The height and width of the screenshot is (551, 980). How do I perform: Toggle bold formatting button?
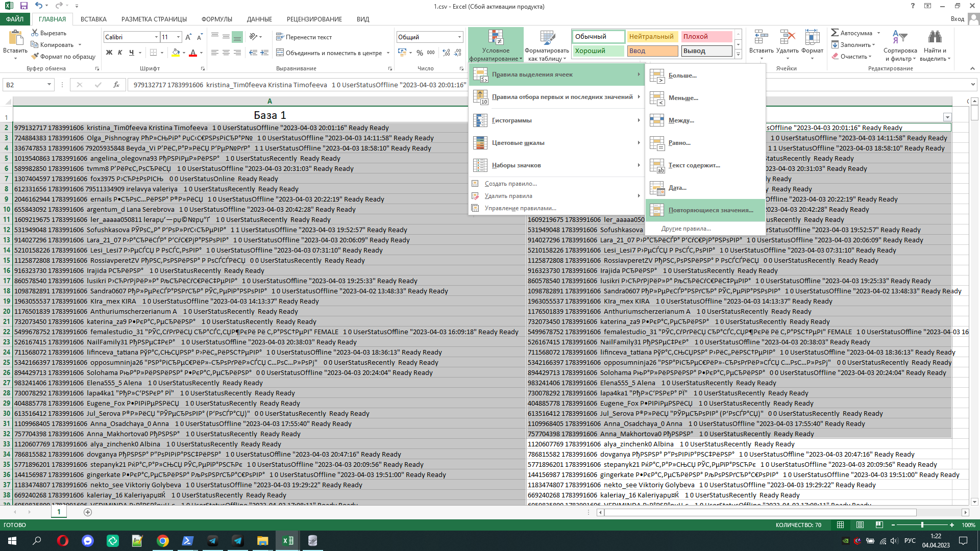(x=109, y=53)
